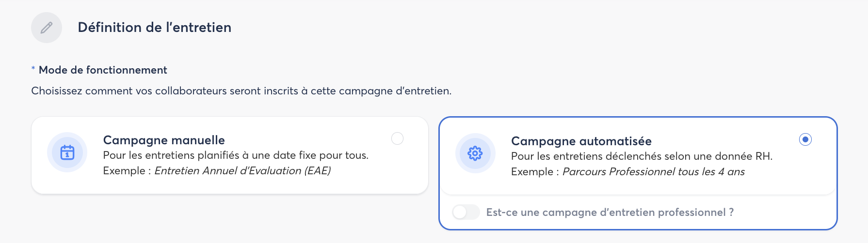Select the Campagne manuelle radio button
The image size is (868, 243).
[x=397, y=138]
